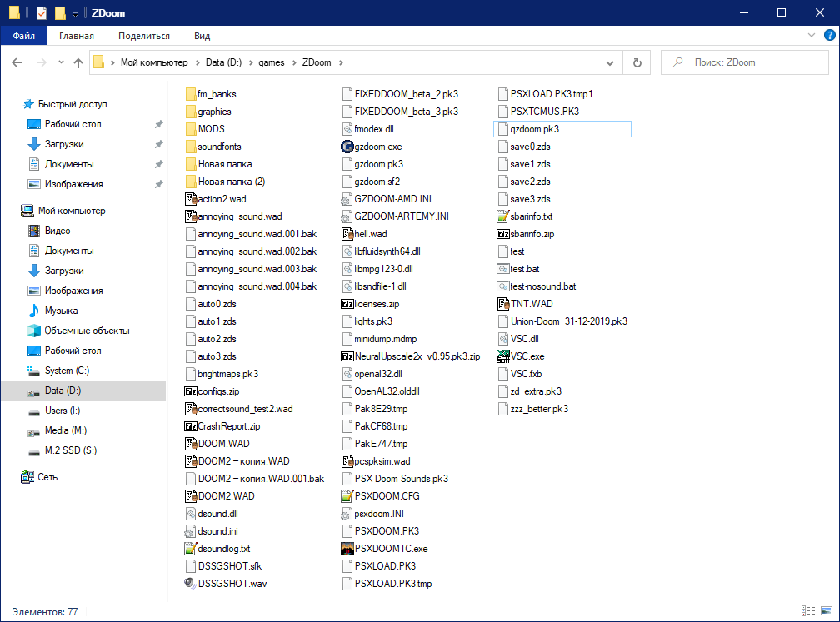Select VSC.exe file icon
The height and width of the screenshot is (622, 840).
tap(503, 356)
